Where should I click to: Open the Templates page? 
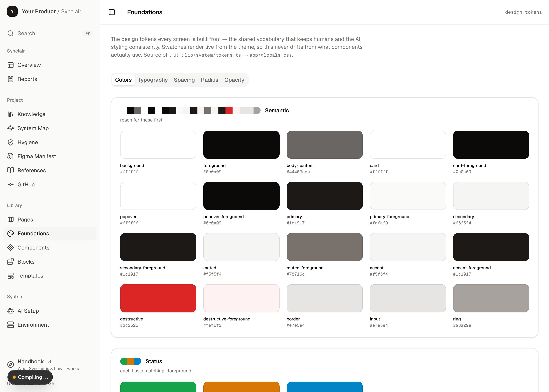tap(50, 276)
